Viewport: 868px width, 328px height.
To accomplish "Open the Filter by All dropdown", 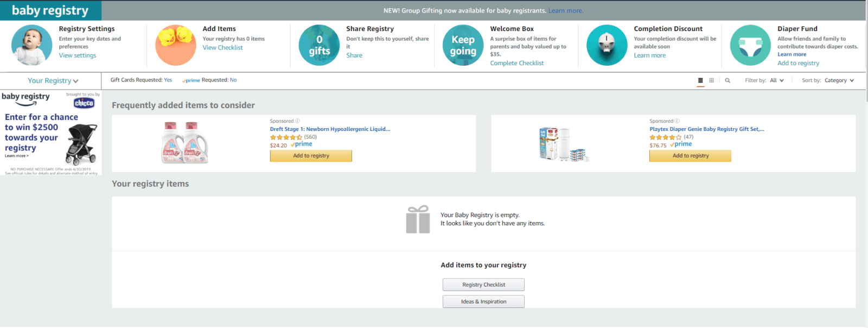I will pos(776,80).
